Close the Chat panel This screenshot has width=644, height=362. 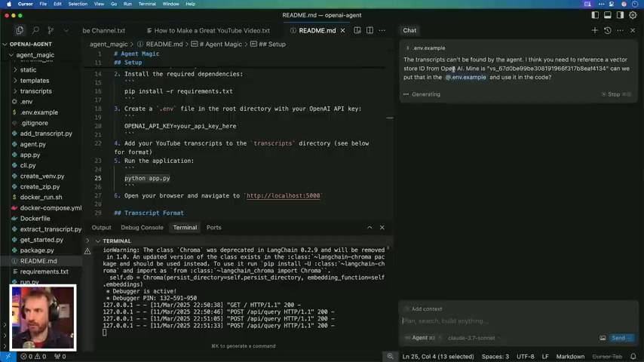point(633,30)
